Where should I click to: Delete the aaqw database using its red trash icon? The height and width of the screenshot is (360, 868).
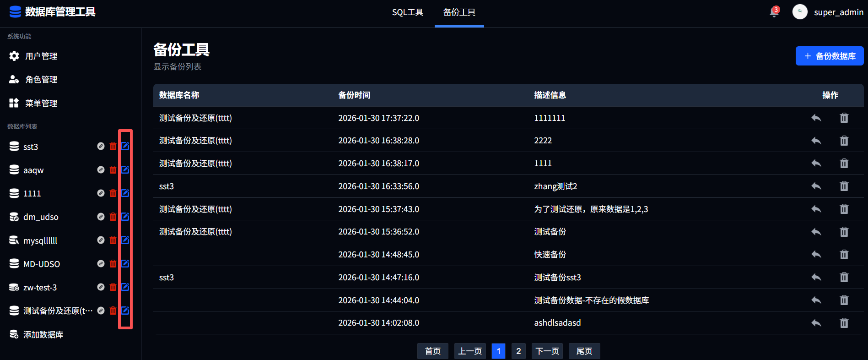click(x=113, y=170)
